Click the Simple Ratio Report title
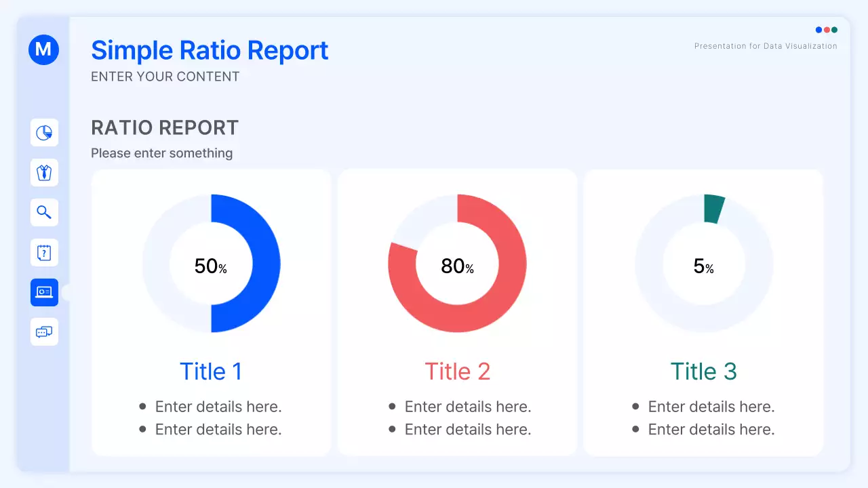Viewport: 868px width, 488px height. coord(210,51)
